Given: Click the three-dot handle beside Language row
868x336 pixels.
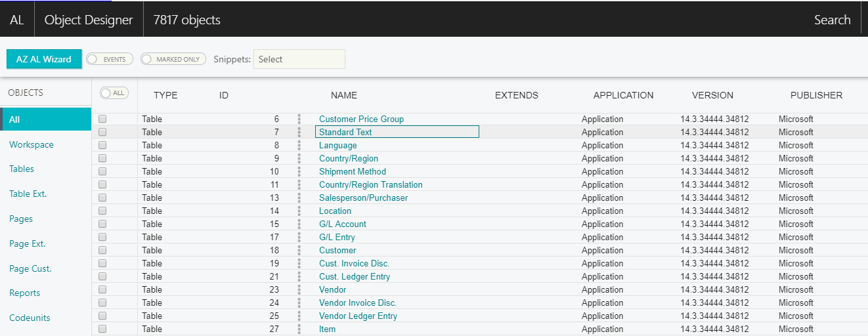Looking at the screenshot, I should pos(299,145).
